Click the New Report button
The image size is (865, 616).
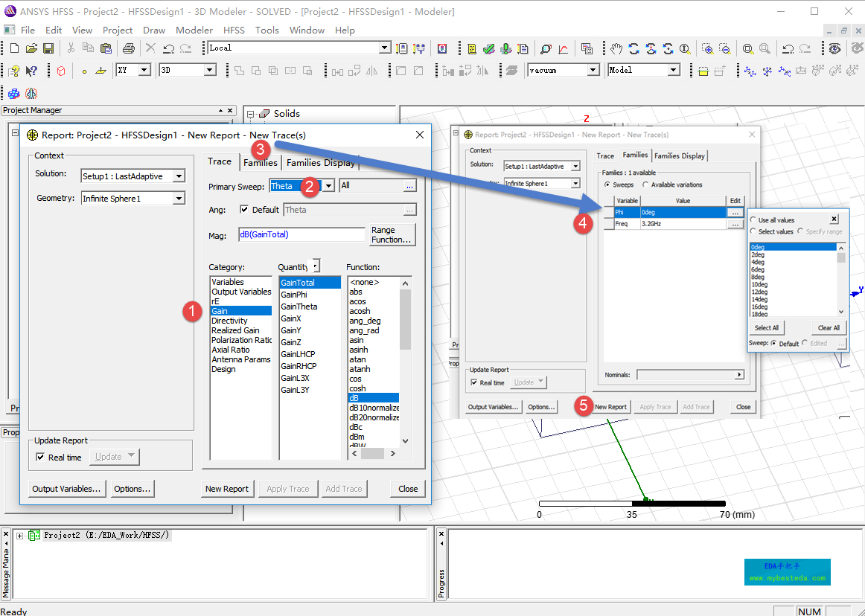point(226,489)
